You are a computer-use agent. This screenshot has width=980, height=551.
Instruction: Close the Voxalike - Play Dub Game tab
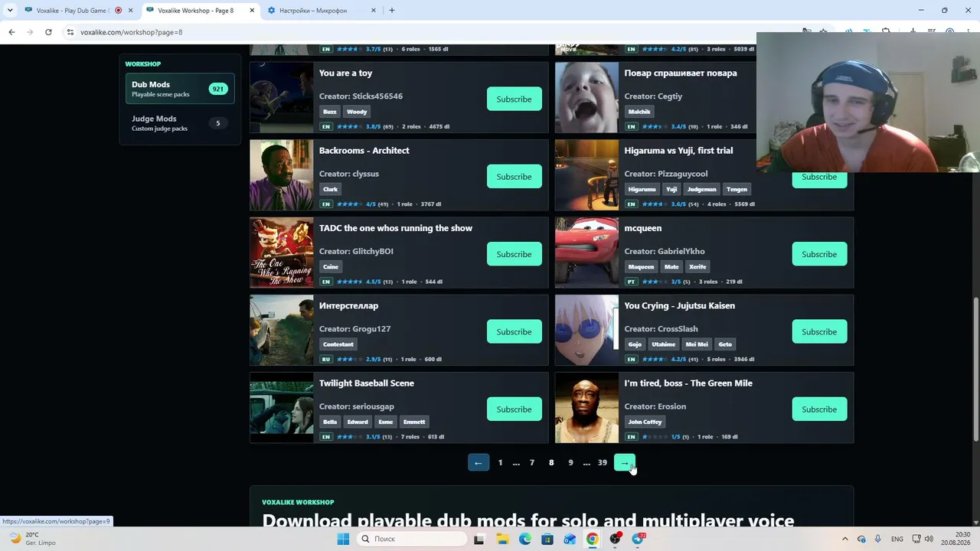(x=131, y=11)
